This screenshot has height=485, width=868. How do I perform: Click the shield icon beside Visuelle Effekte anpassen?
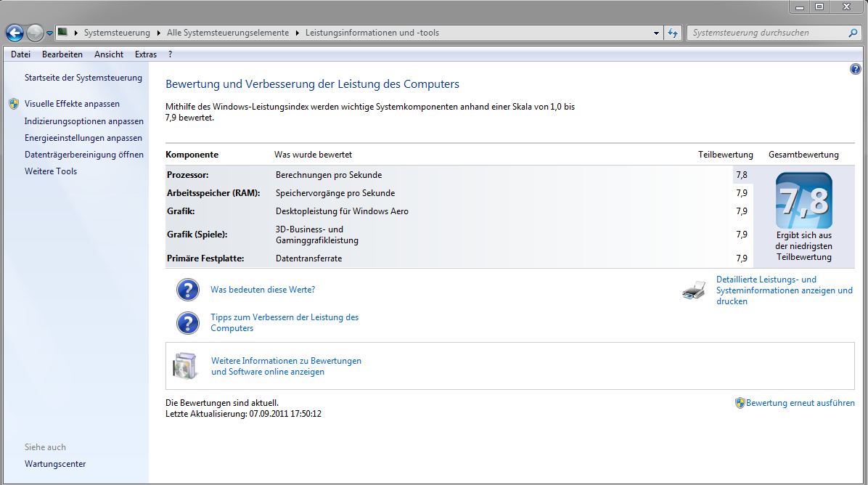click(14, 104)
